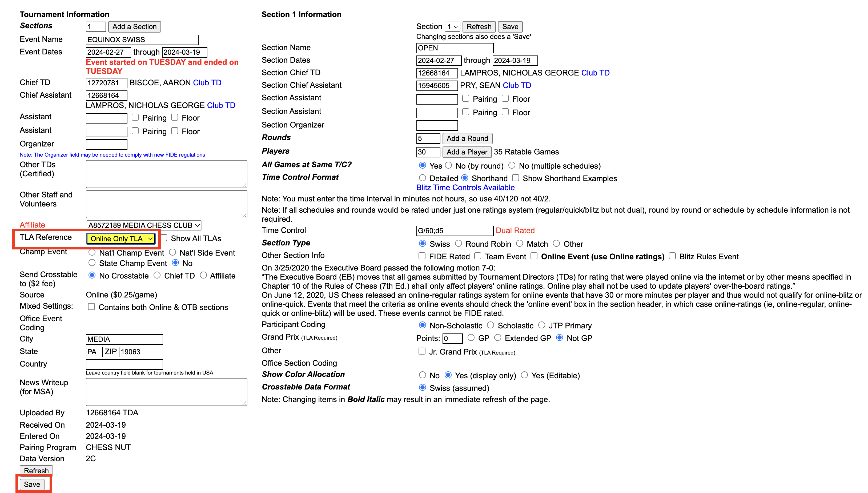This screenshot has width=868, height=493.
Task: Select Round Robin section type
Action: point(459,244)
